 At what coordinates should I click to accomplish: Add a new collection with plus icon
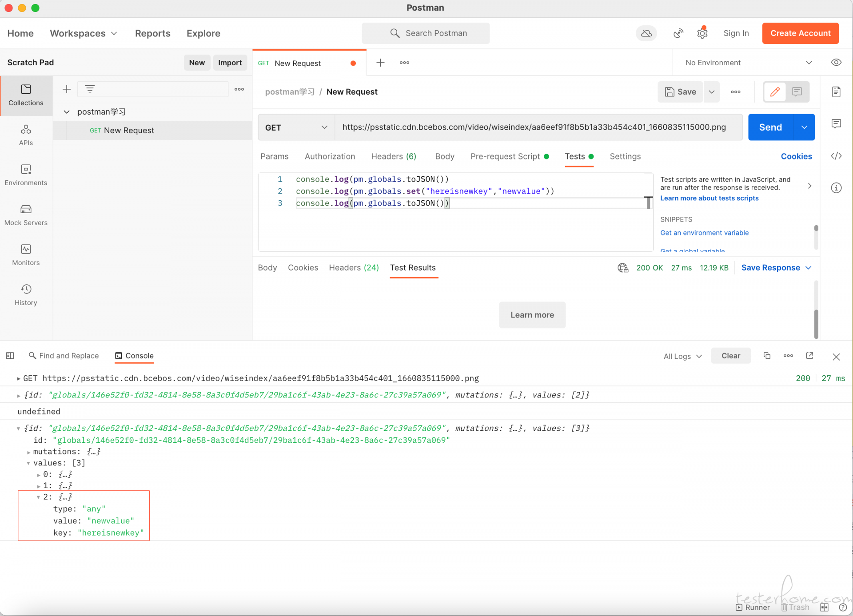click(67, 89)
